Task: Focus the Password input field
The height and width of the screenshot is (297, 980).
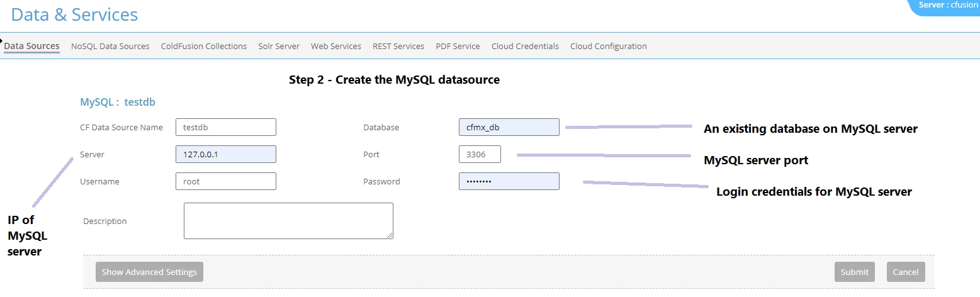Action: [509, 181]
